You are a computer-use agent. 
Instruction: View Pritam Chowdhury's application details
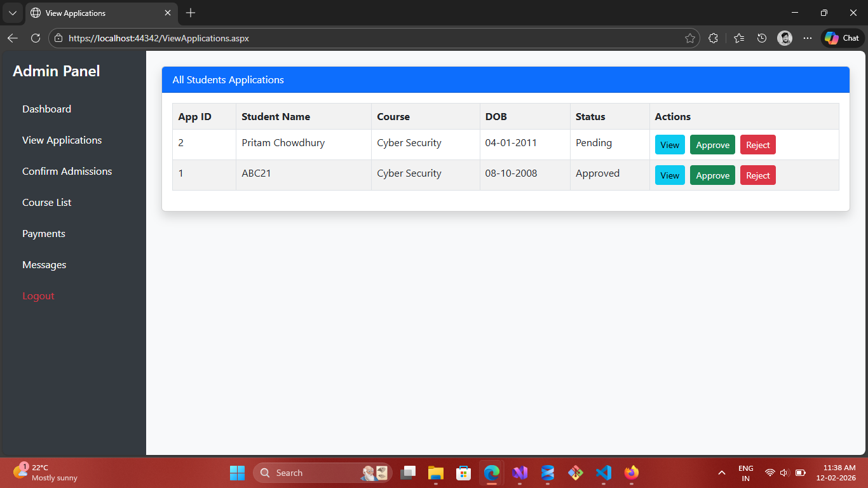coord(670,145)
